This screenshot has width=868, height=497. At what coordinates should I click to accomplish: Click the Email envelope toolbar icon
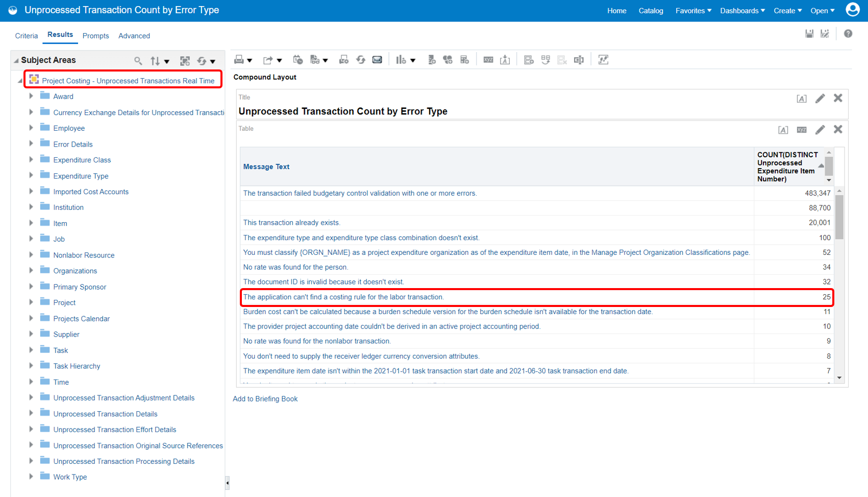(x=377, y=60)
